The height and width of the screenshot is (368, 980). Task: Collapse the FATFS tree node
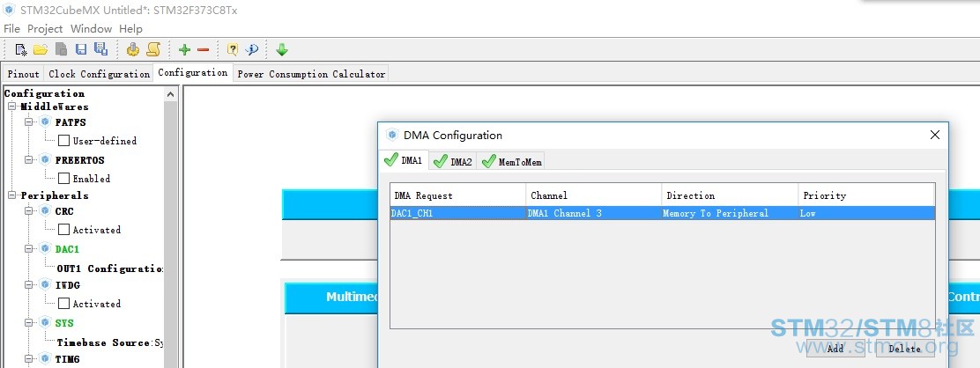[29, 122]
